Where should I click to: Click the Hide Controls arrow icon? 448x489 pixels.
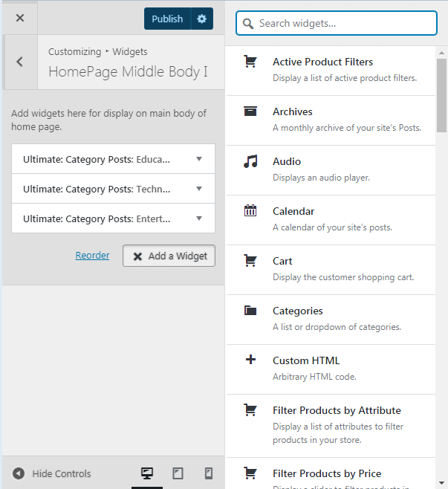tap(19, 473)
